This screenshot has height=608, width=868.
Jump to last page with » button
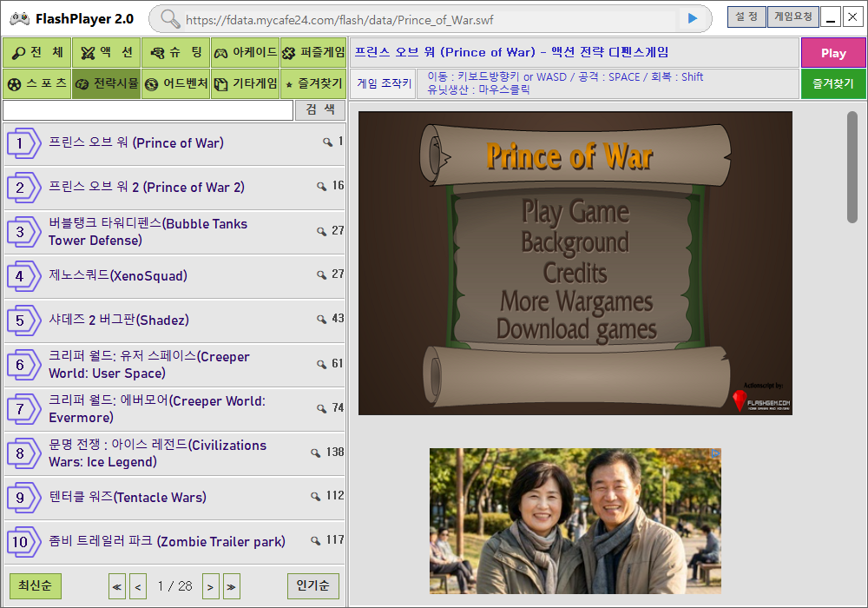(232, 586)
